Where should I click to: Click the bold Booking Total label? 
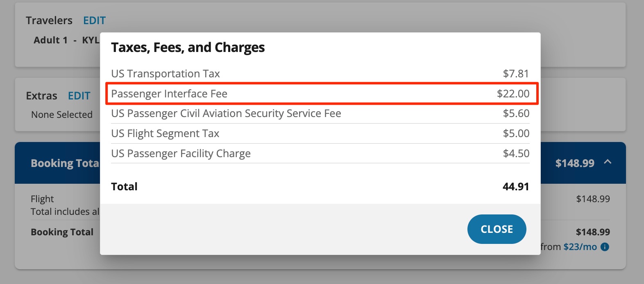[x=62, y=232]
